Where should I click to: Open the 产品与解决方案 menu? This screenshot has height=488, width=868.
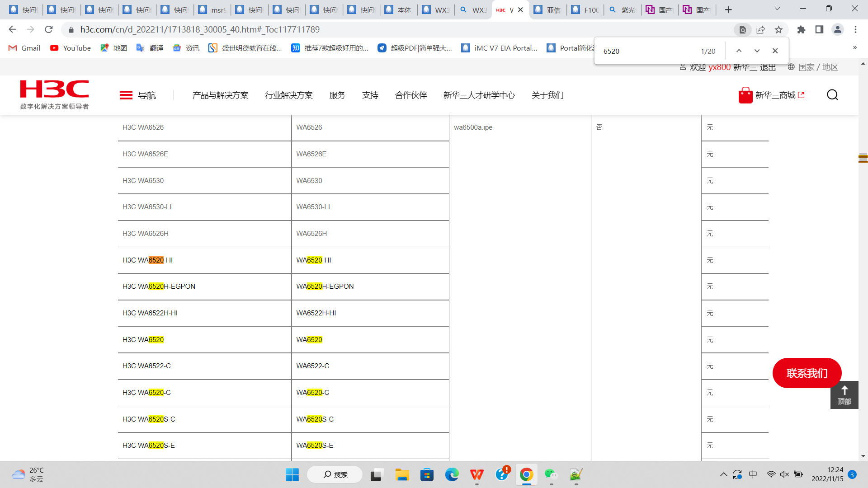[x=220, y=95]
